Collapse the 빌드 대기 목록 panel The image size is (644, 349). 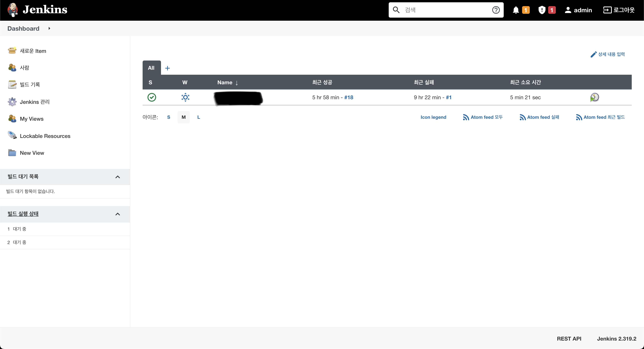click(x=117, y=177)
